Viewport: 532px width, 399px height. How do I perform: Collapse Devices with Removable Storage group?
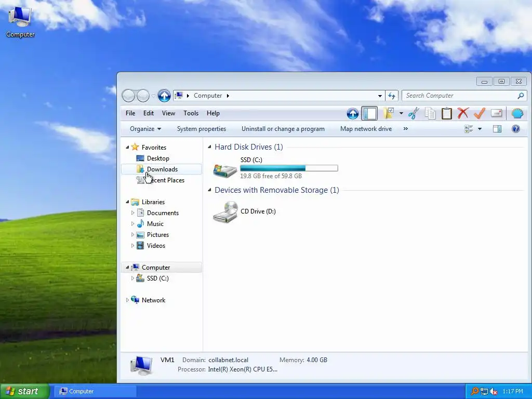[x=209, y=190]
